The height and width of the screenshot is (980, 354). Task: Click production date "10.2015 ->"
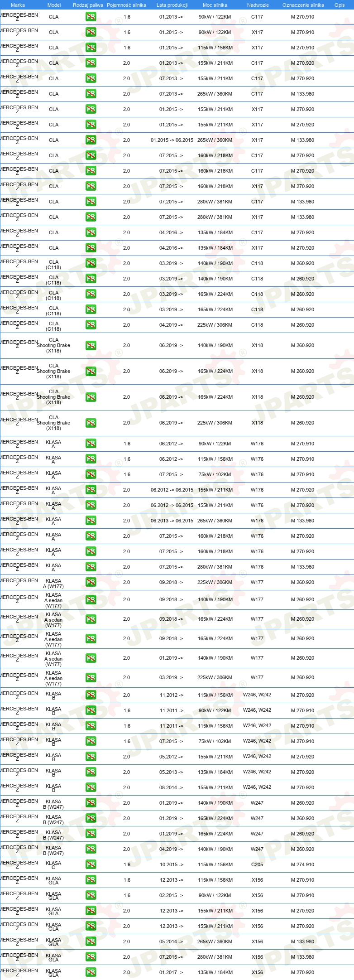click(x=172, y=864)
